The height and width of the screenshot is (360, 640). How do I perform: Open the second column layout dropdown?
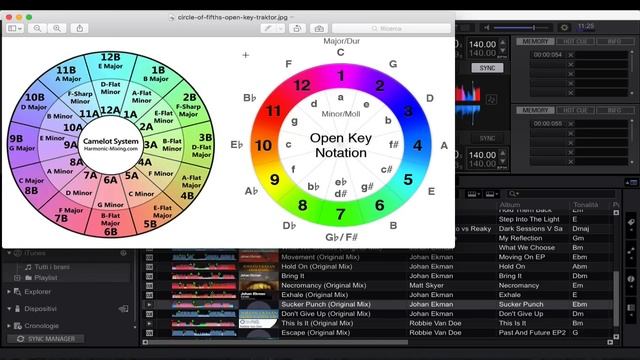tap(491, 194)
